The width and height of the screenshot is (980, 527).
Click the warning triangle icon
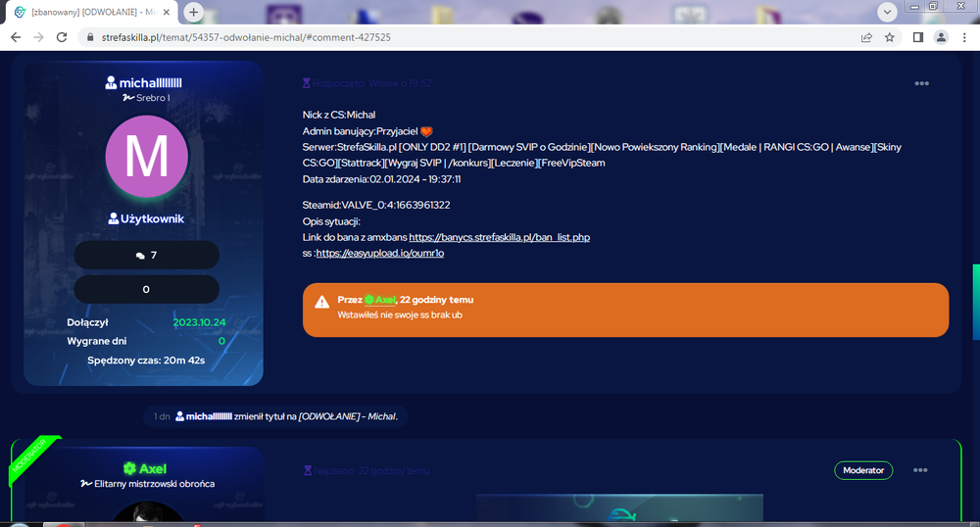(321, 303)
